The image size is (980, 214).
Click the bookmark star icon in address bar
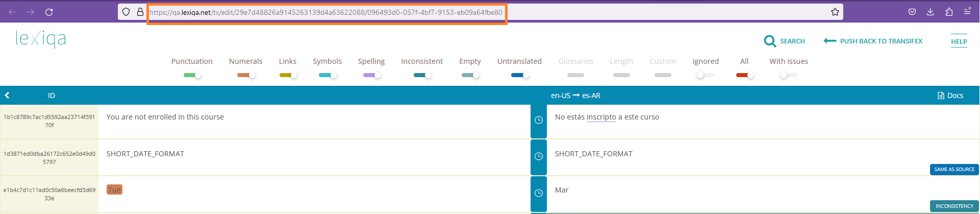point(835,12)
